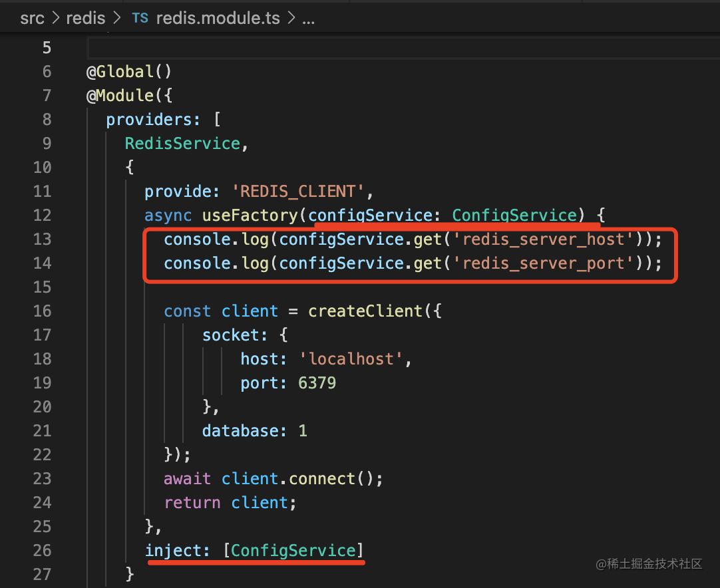Click the TS file icon in breadcrumb

coord(140,18)
